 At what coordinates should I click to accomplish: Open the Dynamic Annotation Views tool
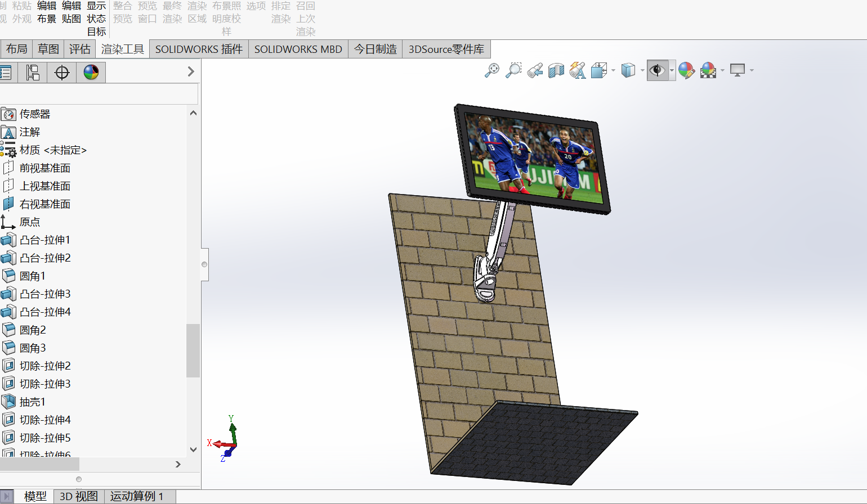[578, 70]
